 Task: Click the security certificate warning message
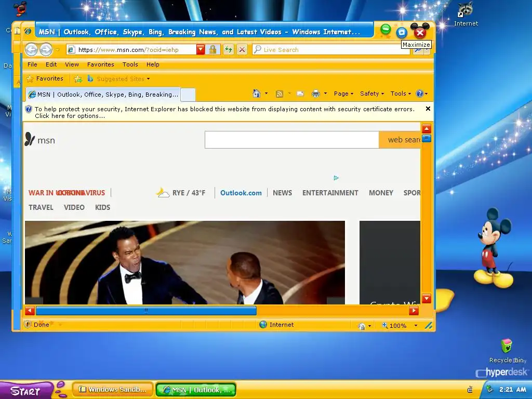tap(224, 112)
